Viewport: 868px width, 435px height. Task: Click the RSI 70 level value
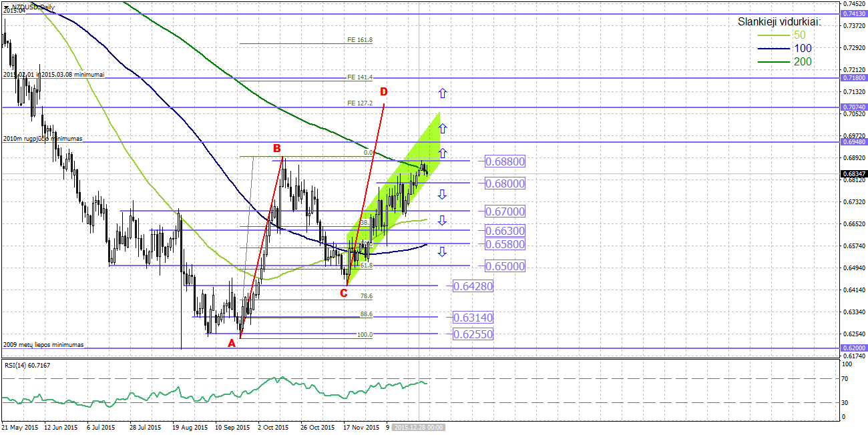(x=845, y=378)
